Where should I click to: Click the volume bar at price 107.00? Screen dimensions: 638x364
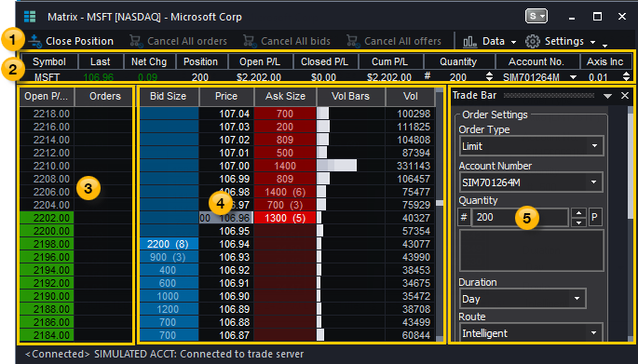337,166
